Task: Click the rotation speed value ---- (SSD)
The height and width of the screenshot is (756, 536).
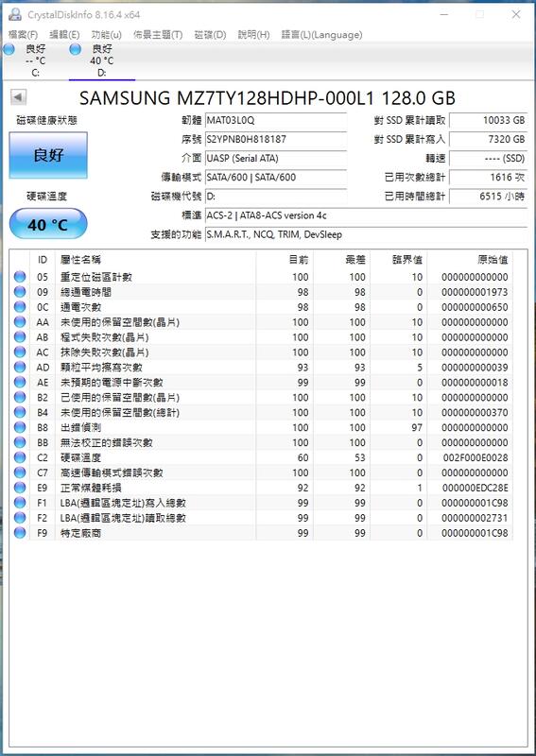Action: (488, 158)
